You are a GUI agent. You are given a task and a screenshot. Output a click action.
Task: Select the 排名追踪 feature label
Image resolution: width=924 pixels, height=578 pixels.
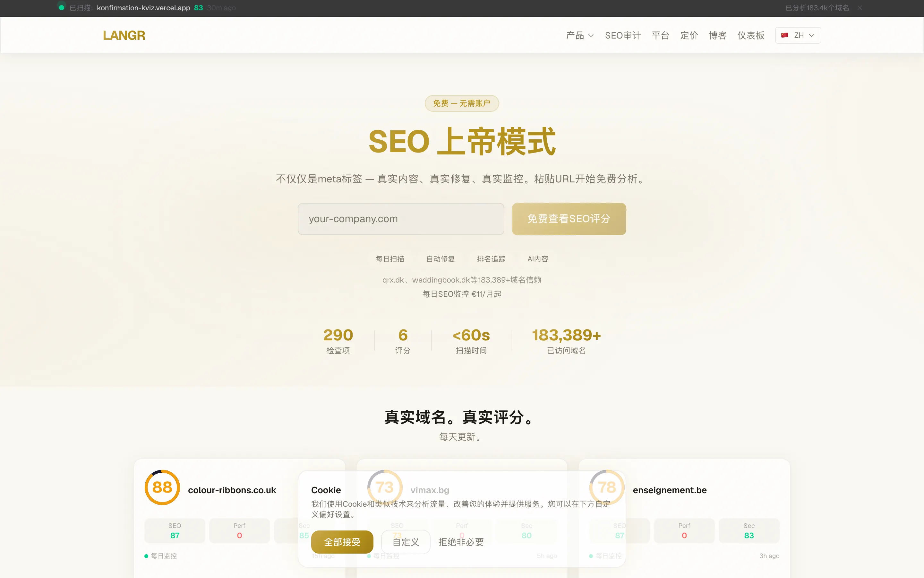point(491,259)
